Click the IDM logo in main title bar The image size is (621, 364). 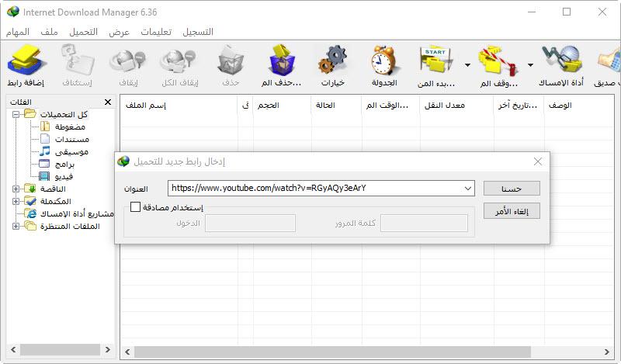(13, 12)
